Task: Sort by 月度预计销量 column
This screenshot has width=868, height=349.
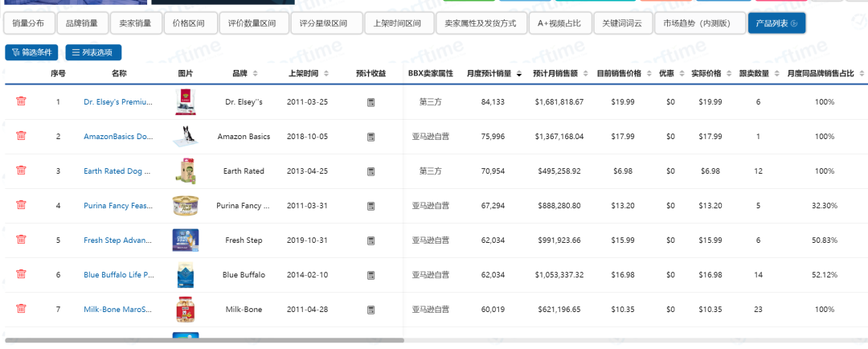Action: pyautogui.click(x=518, y=74)
